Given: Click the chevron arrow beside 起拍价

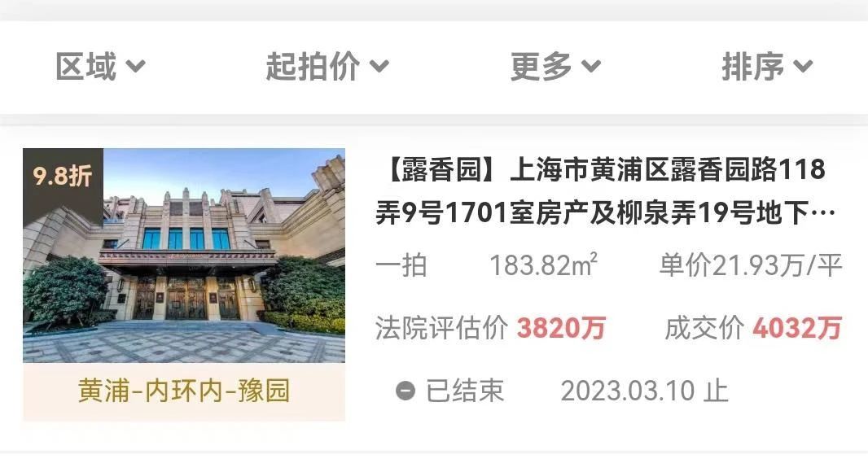Looking at the screenshot, I should [x=379, y=67].
